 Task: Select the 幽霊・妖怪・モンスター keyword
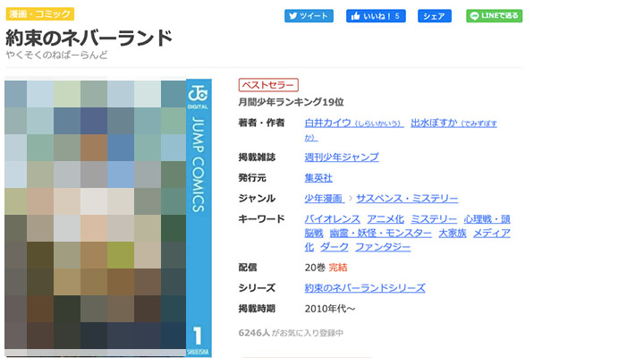[x=380, y=233]
